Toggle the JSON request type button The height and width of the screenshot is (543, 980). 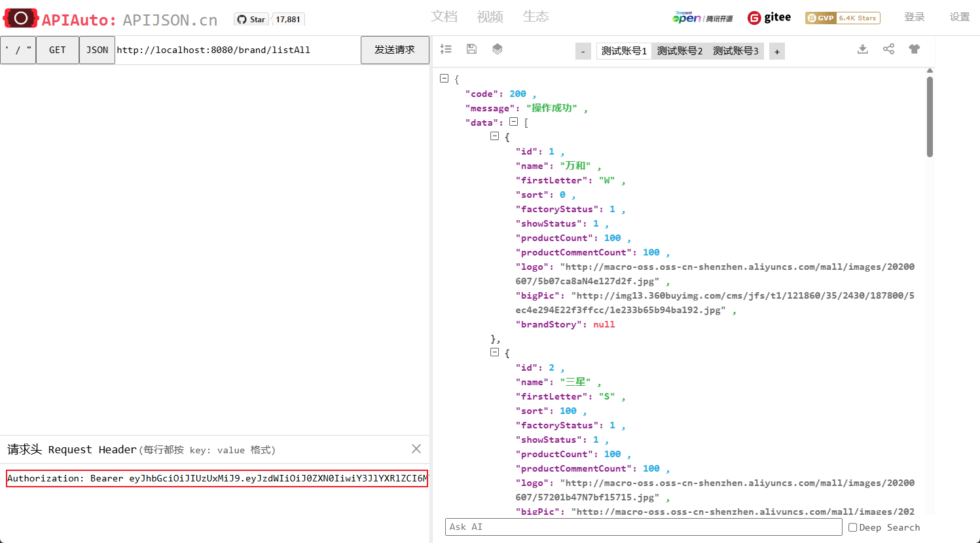[x=97, y=50]
